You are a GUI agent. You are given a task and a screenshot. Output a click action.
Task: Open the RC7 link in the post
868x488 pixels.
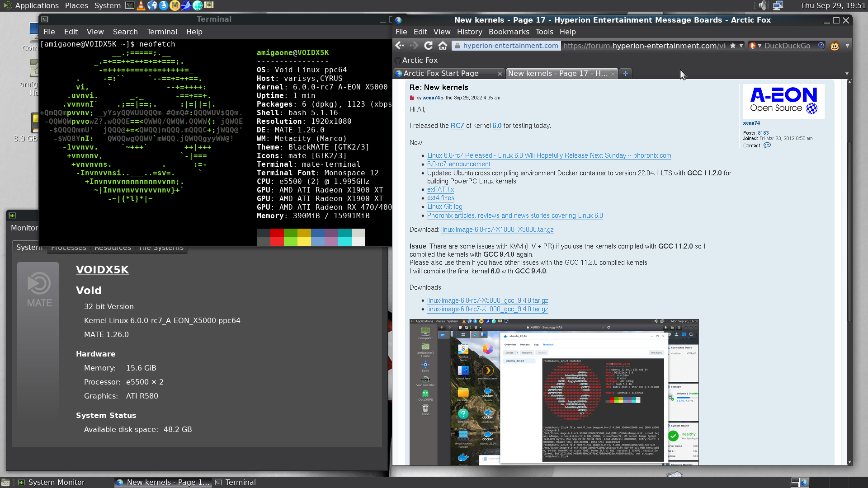click(x=457, y=126)
